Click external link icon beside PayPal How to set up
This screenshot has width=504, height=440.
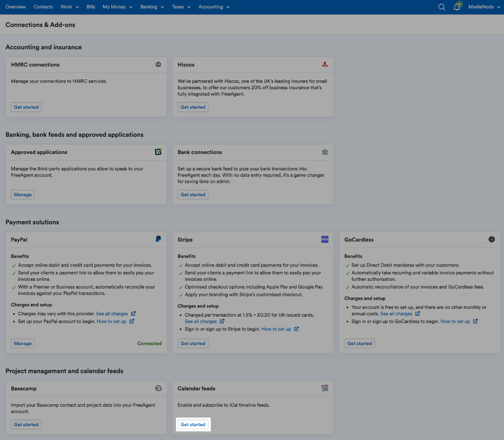[132, 321]
